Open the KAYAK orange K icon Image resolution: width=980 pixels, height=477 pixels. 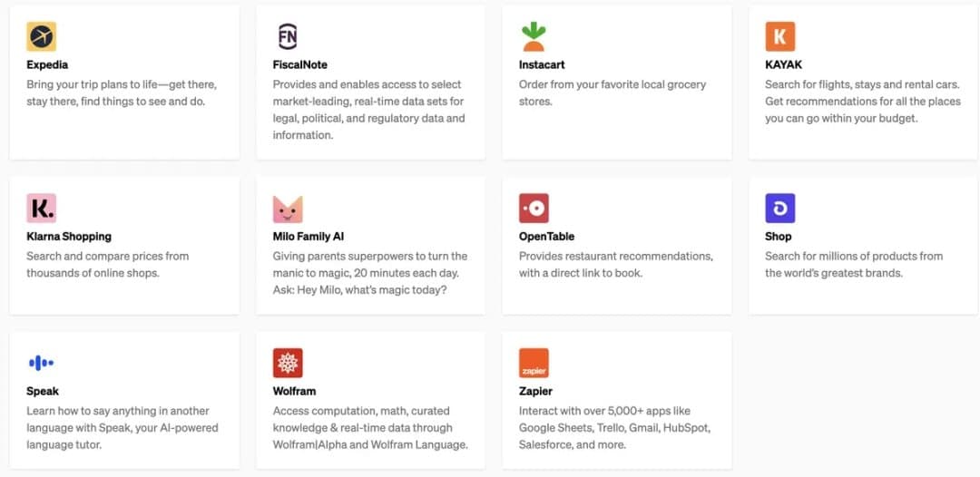tap(780, 36)
